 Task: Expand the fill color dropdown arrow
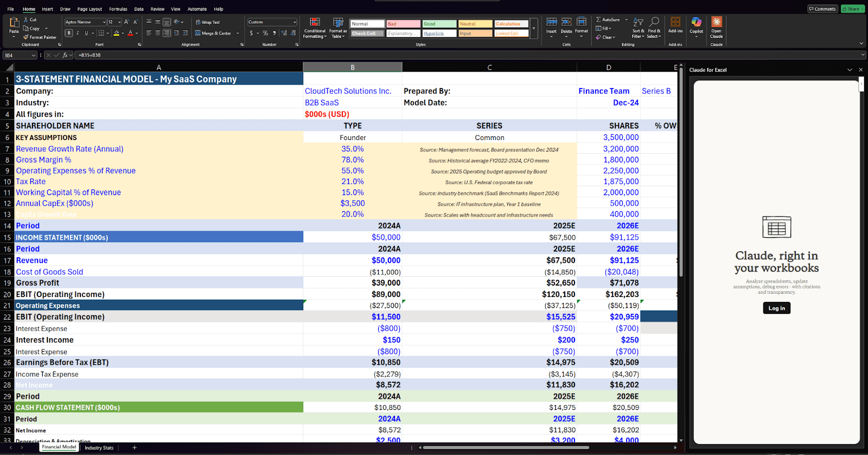(123, 33)
